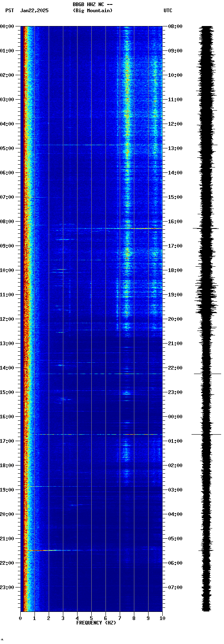224x644 pixels.
Task: Click the PST time label "23:00"
Action: 7,587
